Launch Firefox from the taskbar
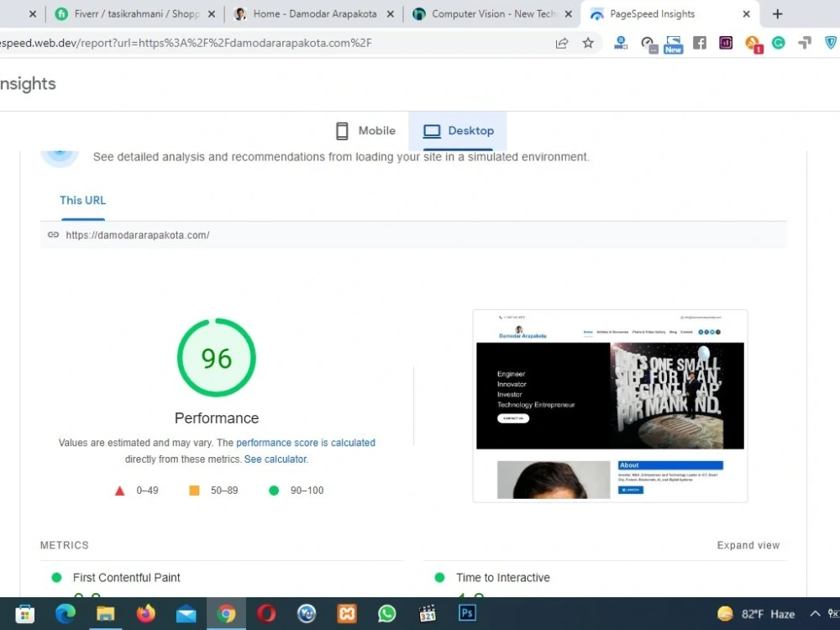The width and height of the screenshot is (840, 630). pos(145,614)
